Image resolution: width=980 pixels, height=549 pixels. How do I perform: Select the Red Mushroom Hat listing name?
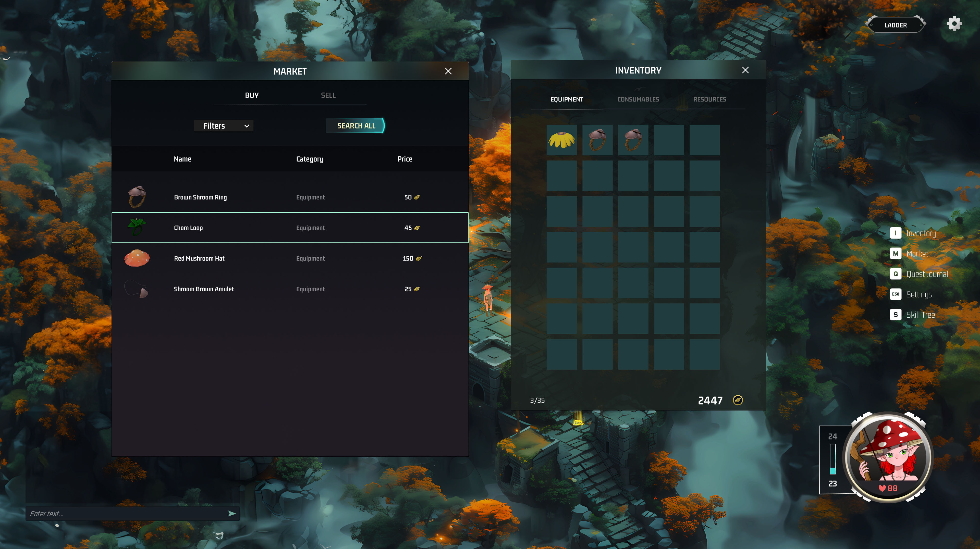tap(199, 258)
